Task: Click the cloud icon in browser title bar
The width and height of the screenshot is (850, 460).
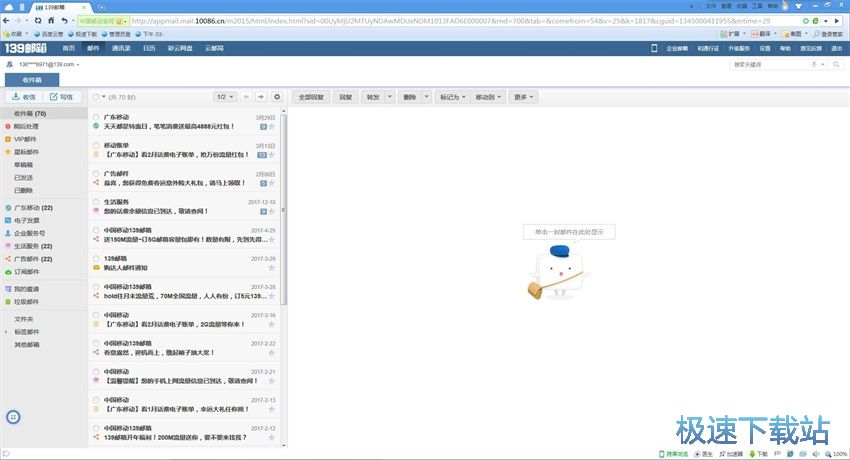Action: (x=9, y=7)
